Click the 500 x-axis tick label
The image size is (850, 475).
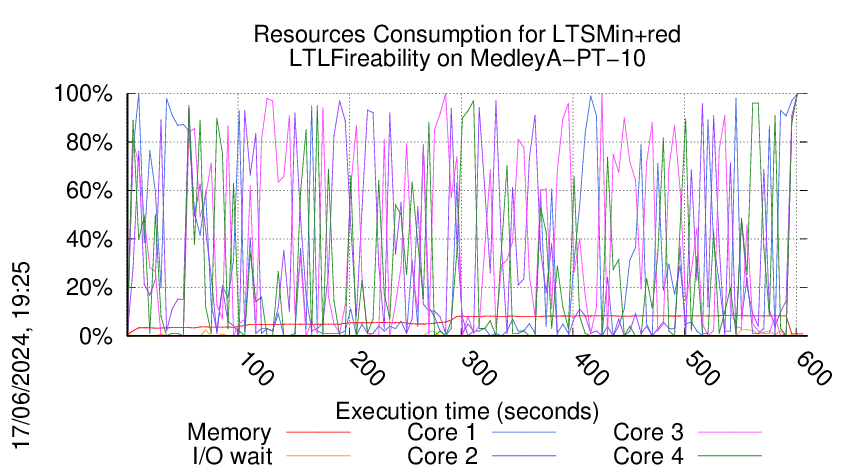[703, 369]
